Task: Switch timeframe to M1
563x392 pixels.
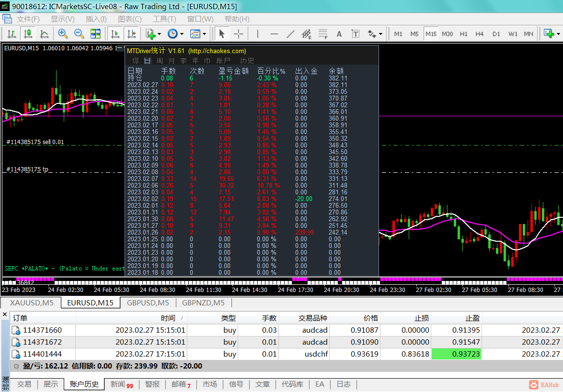Action: coord(398,34)
